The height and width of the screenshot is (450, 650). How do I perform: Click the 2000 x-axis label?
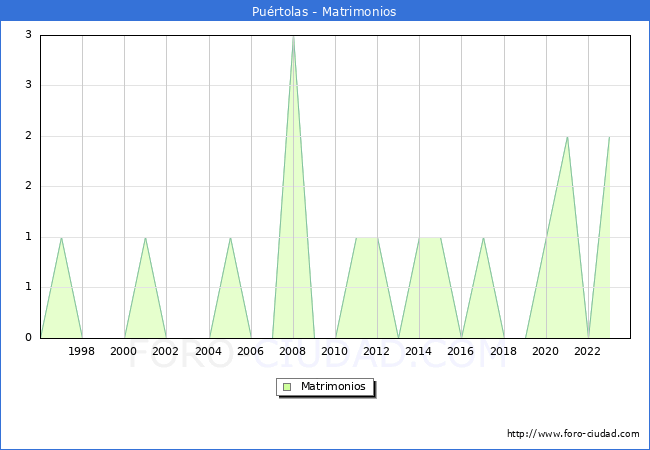[x=124, y=351]
